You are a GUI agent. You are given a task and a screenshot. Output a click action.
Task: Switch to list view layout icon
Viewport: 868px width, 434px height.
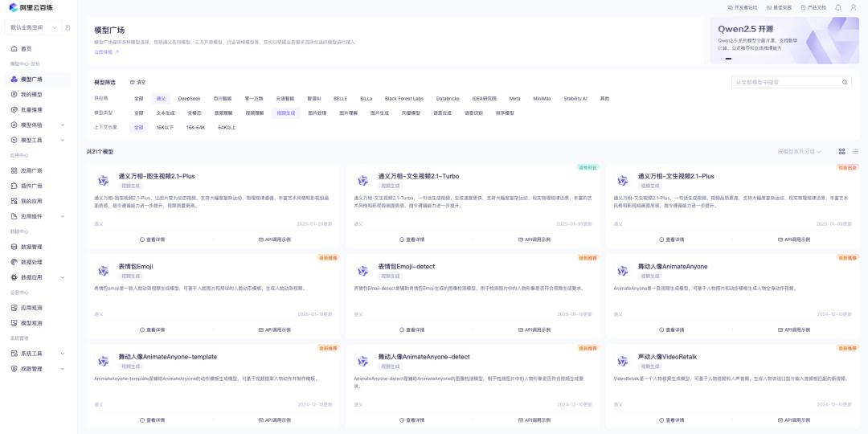(855, 152)
